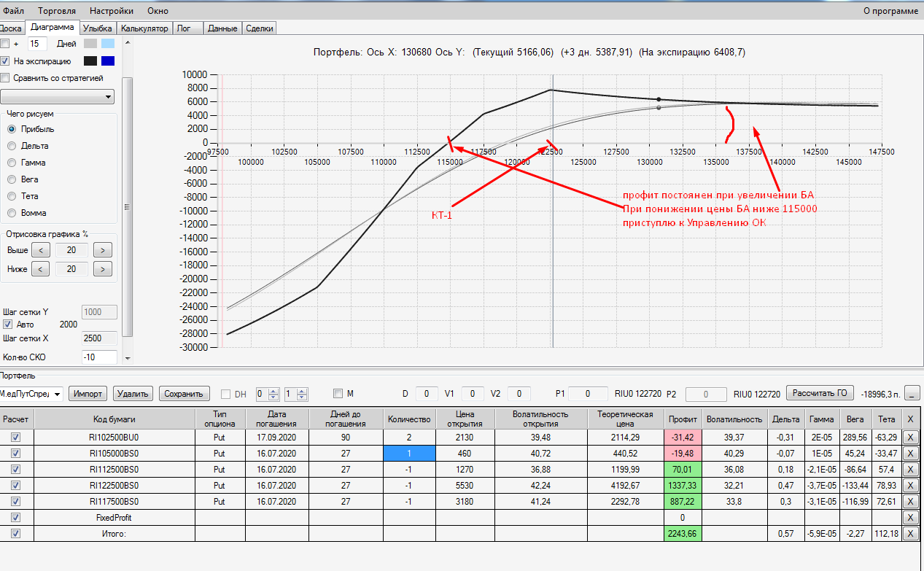Pick the dark blue expiration line color
This screenshot has width=924, height=571.
pyautogui.click(x=108, y=61)
